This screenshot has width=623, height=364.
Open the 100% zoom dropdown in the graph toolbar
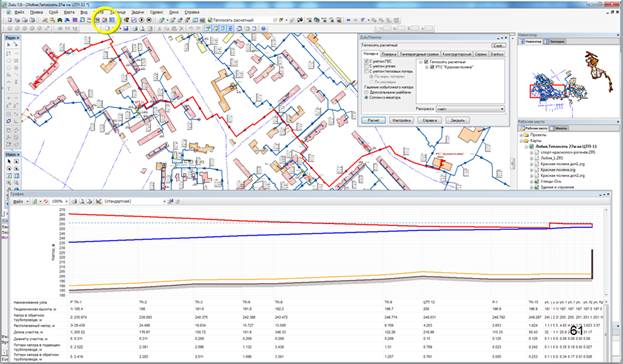[60, 201]
